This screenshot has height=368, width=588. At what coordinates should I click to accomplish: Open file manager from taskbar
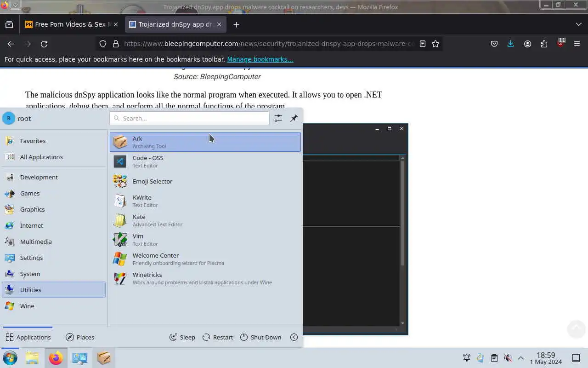(x=32, y=358)
